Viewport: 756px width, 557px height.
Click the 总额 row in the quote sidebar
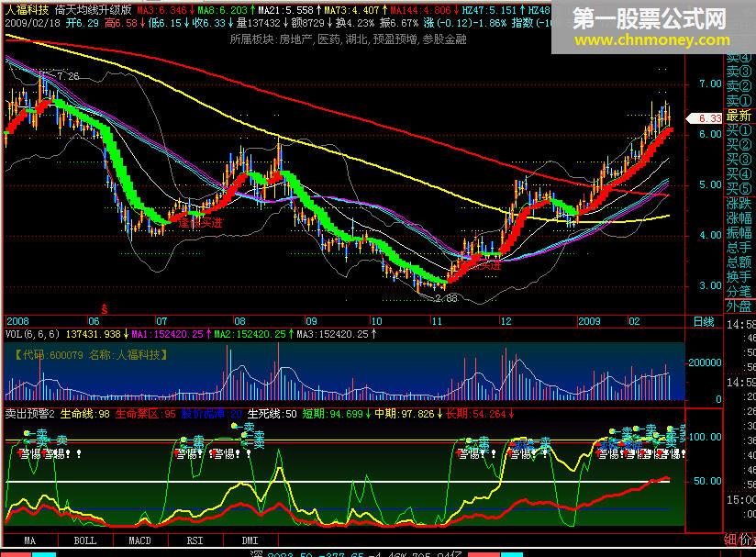coord(739,262)
